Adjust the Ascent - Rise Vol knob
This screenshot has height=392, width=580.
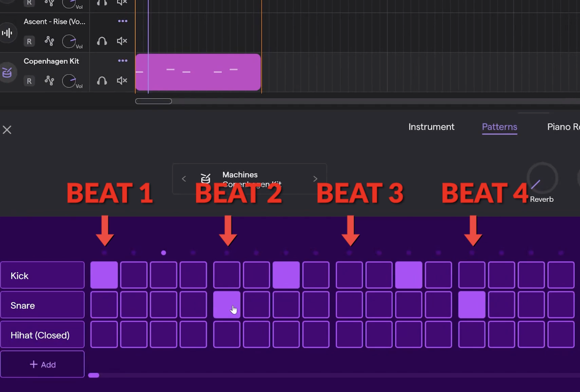tap(69, 41)
